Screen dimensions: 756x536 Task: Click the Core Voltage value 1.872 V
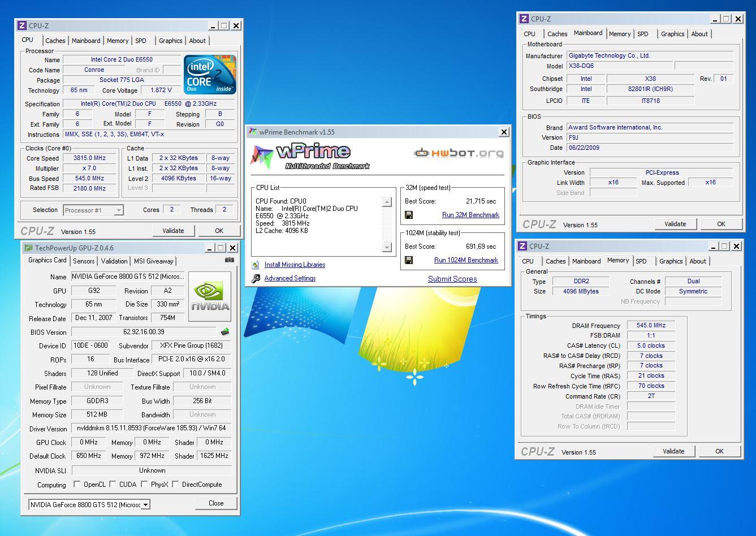(x=161, y=90)
